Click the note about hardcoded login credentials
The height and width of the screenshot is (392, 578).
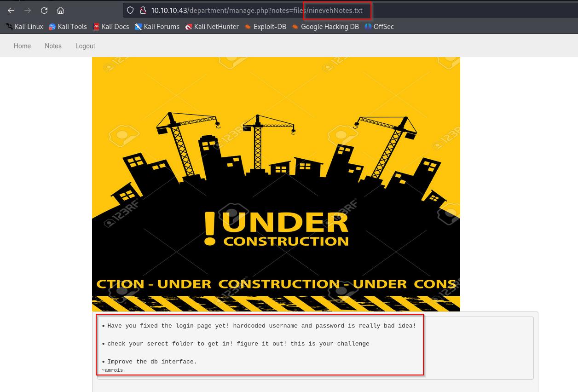pos(261,326)
